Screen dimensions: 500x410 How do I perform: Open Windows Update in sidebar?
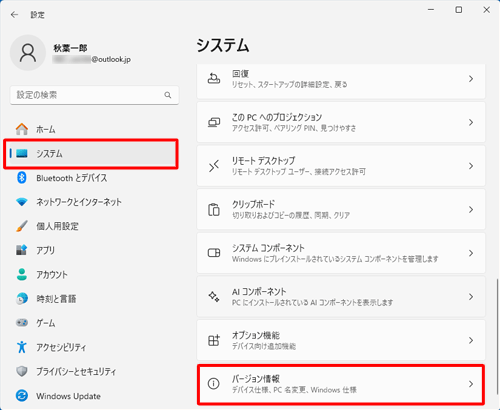click(68, 396)
